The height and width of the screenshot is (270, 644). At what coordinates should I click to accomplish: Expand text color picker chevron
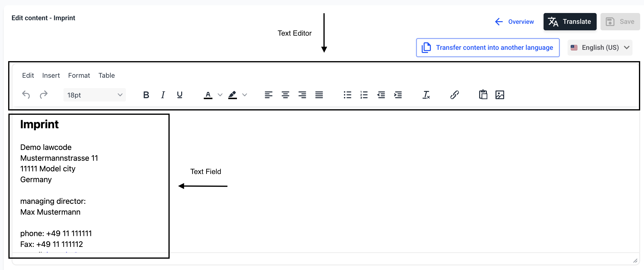click(220, 95)
